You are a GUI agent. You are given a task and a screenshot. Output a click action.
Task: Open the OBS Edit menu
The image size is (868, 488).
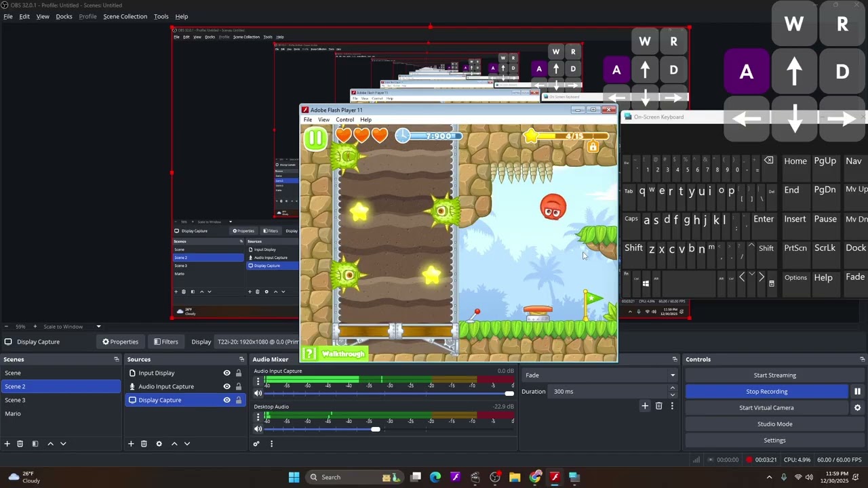point(24,16)
